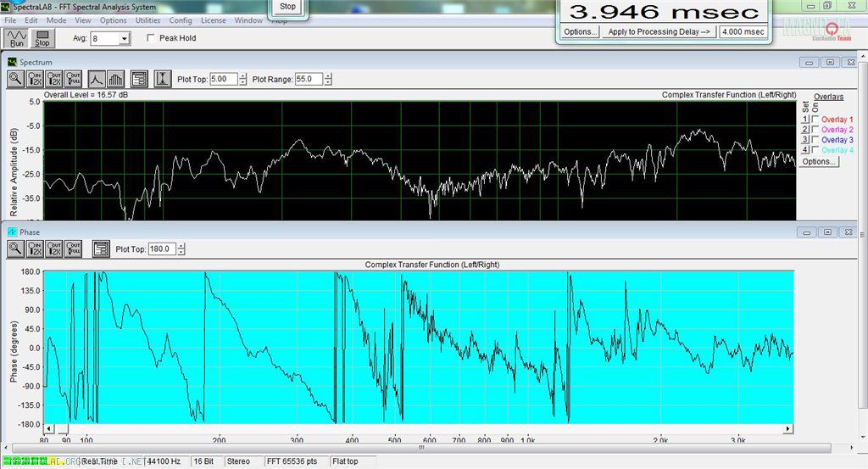The image size is (868, 469).
Task: Increase Phase Plot Top with up arrow
Action: pos(181,247)
